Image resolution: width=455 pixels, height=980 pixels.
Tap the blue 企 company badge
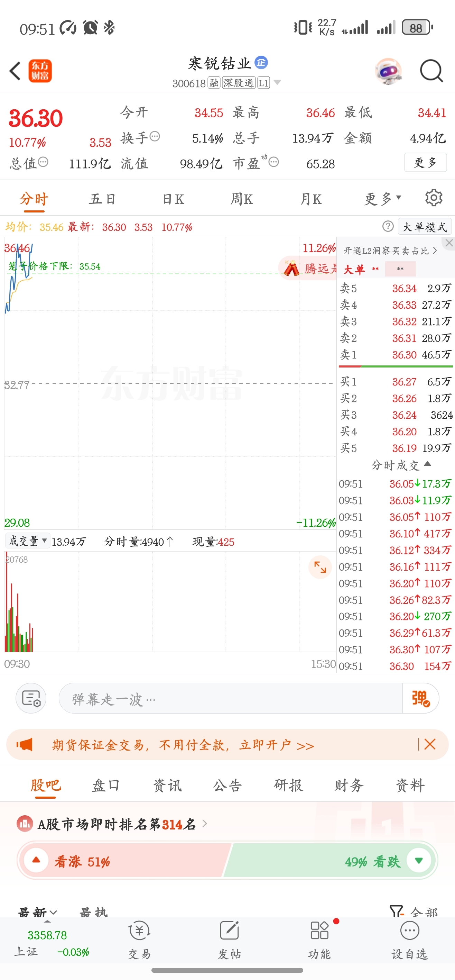tap(261, 62)
